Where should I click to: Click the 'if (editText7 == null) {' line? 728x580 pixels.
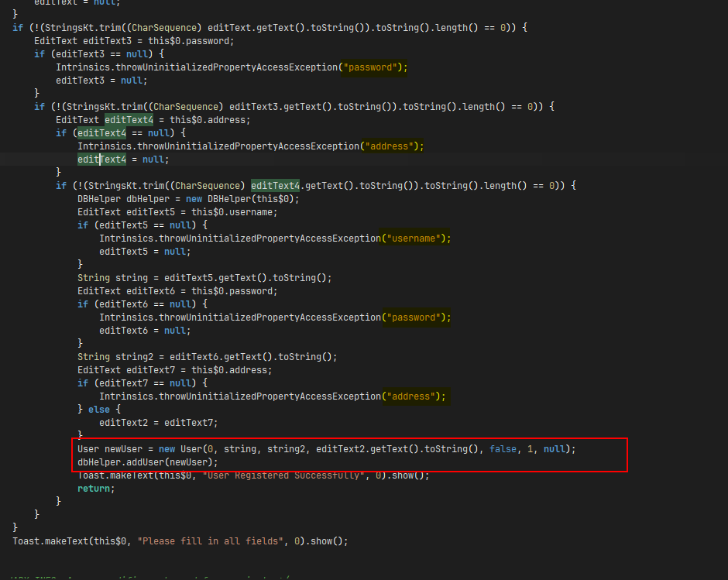[143, 383]
